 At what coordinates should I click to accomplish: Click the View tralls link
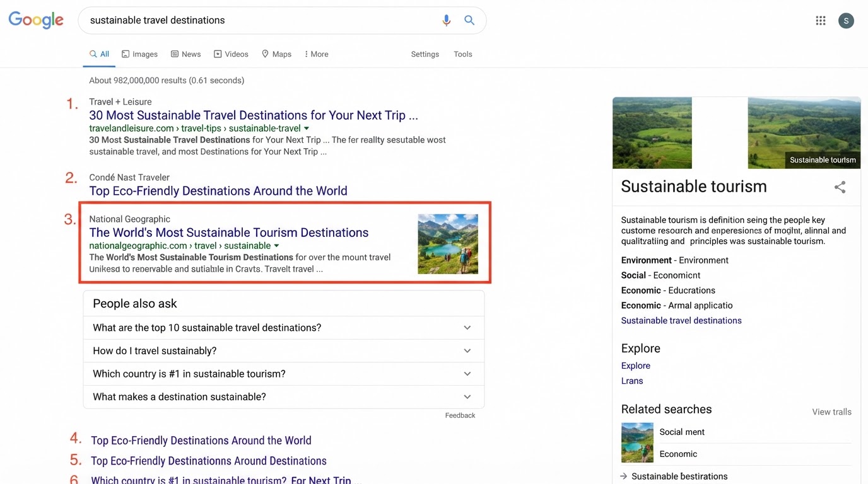click(831, 412)
